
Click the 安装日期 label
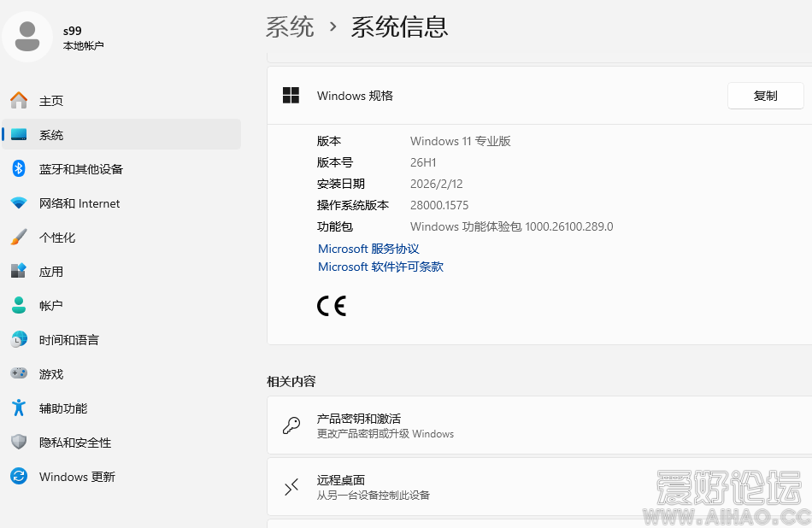tap(341, 184)
